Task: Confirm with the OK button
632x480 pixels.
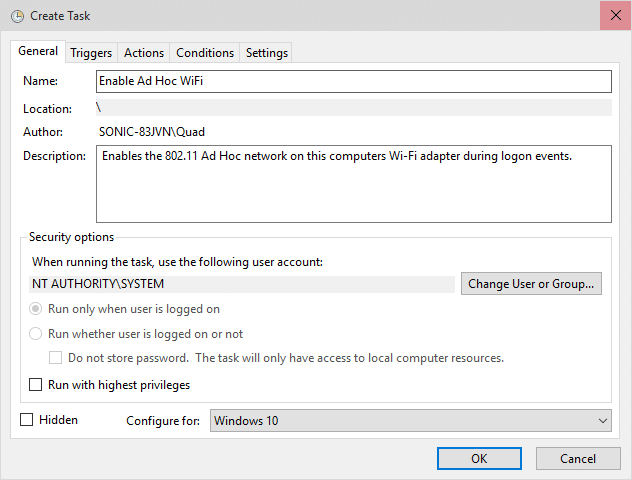Action: pos(479,458)
